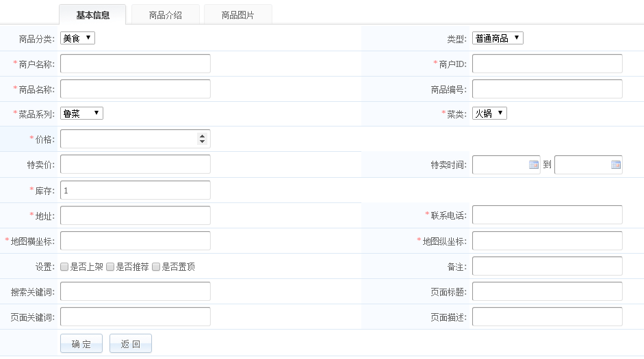This screenshot has width=644, height=359.
Task: Increase 价格 with the up spinner arrow
Action: [202, 136]
